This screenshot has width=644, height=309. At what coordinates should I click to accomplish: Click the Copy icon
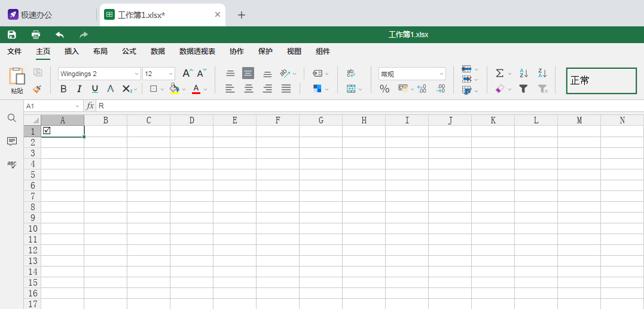(38, 72)
